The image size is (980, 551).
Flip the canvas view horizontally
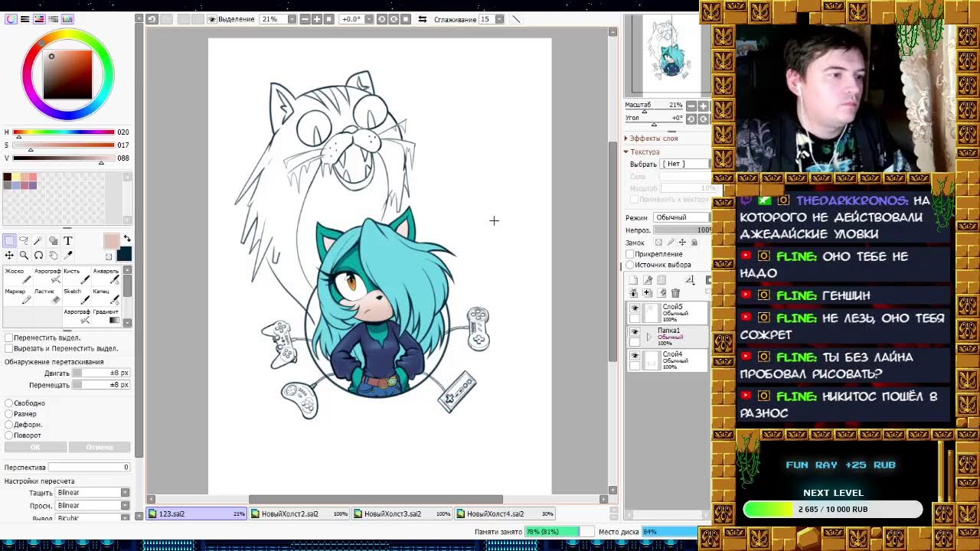tap(422, 19)
